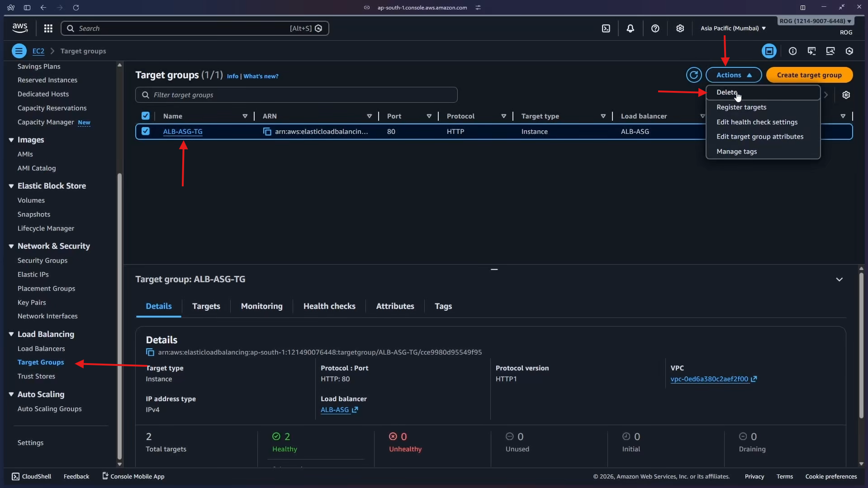Toggle the select-all header checkbox
This screenshot has height=488, width=868.
(x=145, y=116)
